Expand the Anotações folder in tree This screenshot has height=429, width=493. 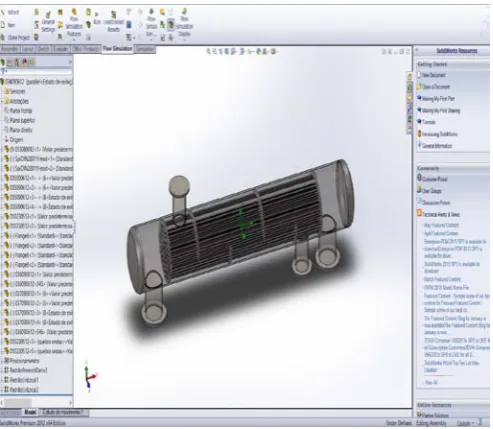[16, 101]
